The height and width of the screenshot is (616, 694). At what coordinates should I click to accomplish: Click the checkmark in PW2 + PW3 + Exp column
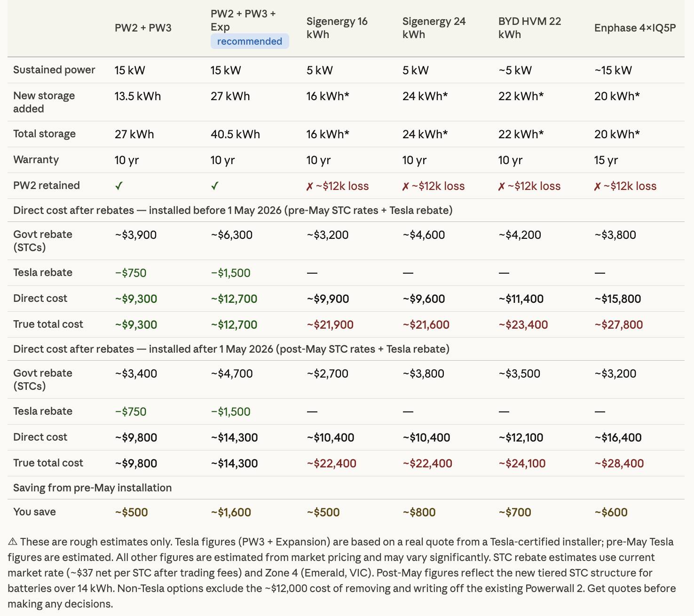point(215,186)
